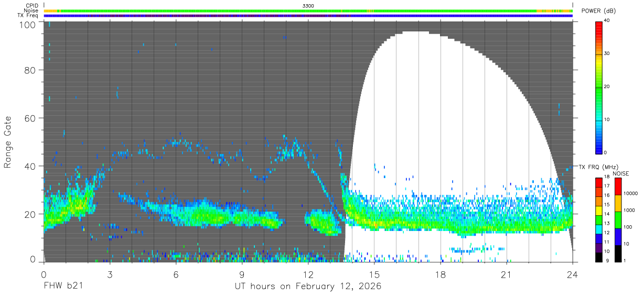
Task: Click the red top segment of the NOISE bar
Action: tap(618, 186)
